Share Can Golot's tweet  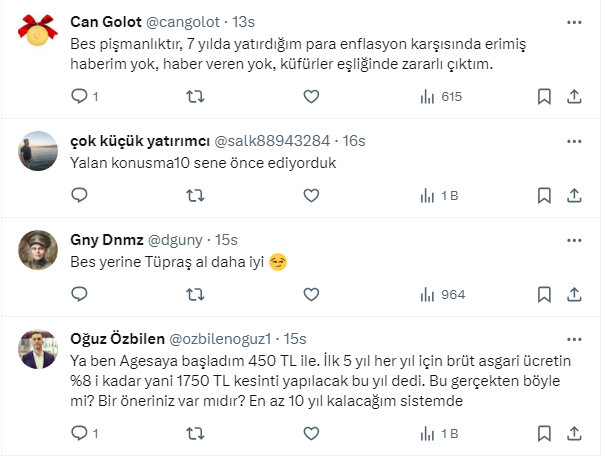575,97
